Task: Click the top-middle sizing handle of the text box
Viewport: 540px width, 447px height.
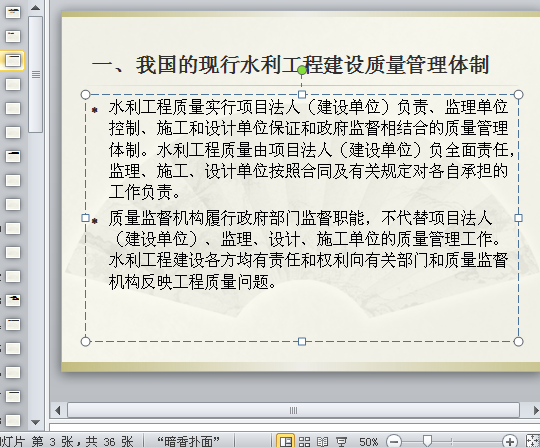Action: click(x=302, y=94)
